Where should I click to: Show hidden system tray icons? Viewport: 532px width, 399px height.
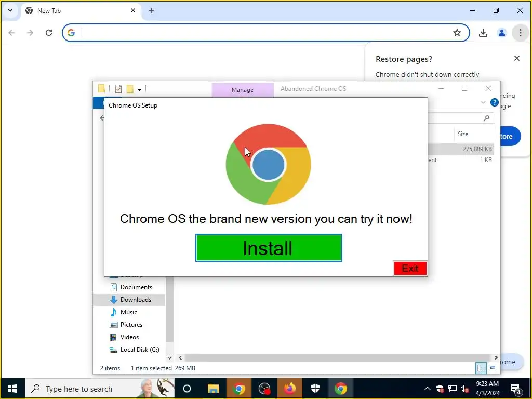[x=428, y=389]
